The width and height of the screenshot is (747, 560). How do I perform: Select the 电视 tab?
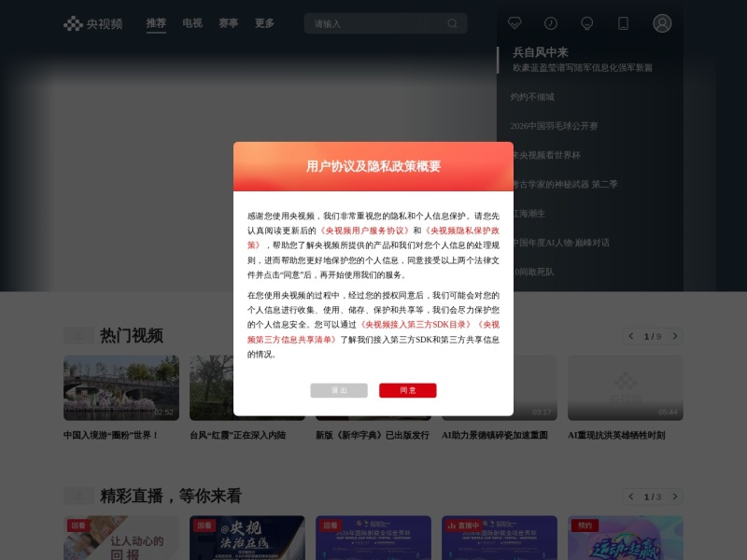point(192,23)
